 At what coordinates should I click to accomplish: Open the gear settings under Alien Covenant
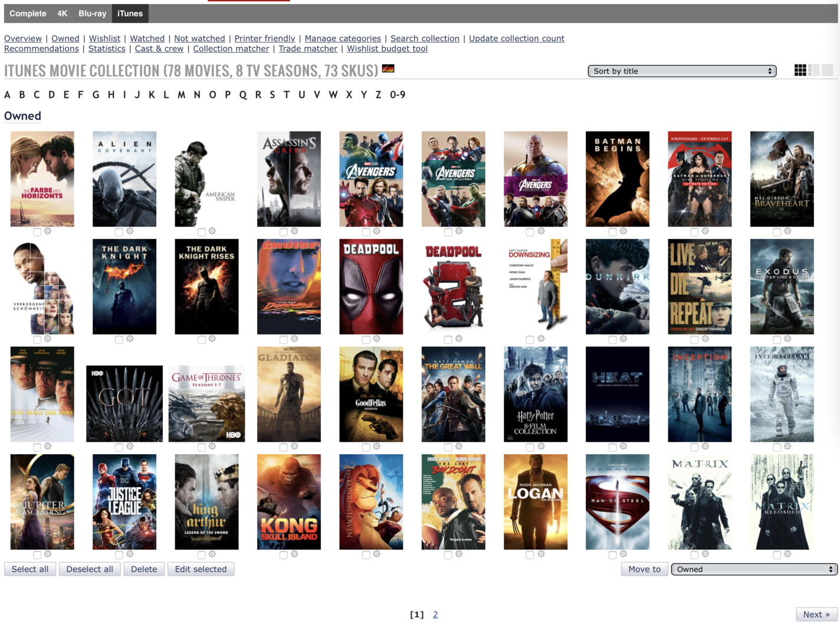point(130,231)
